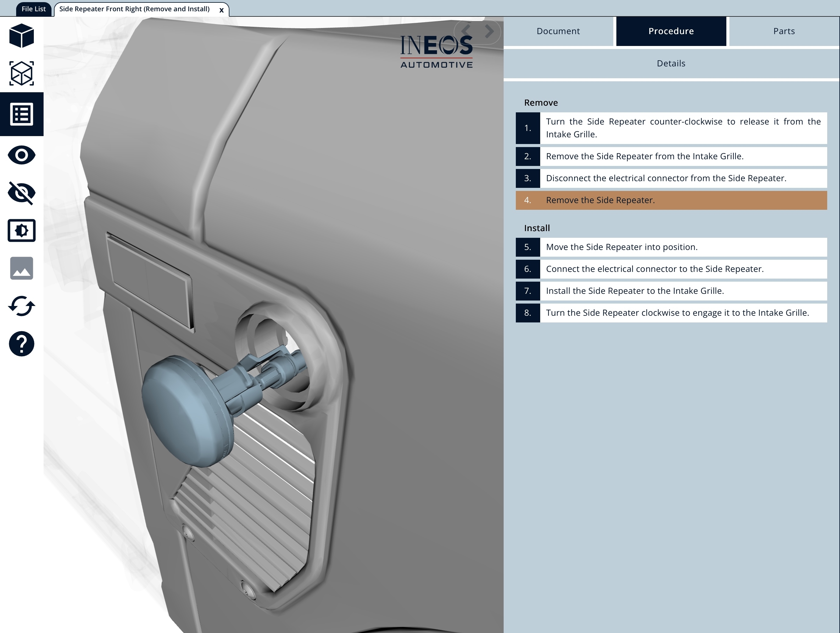Click the picture snapshot icon
The height and width of the screenshot is (633, 840).
pyautogui.click(x=22, y=268)
